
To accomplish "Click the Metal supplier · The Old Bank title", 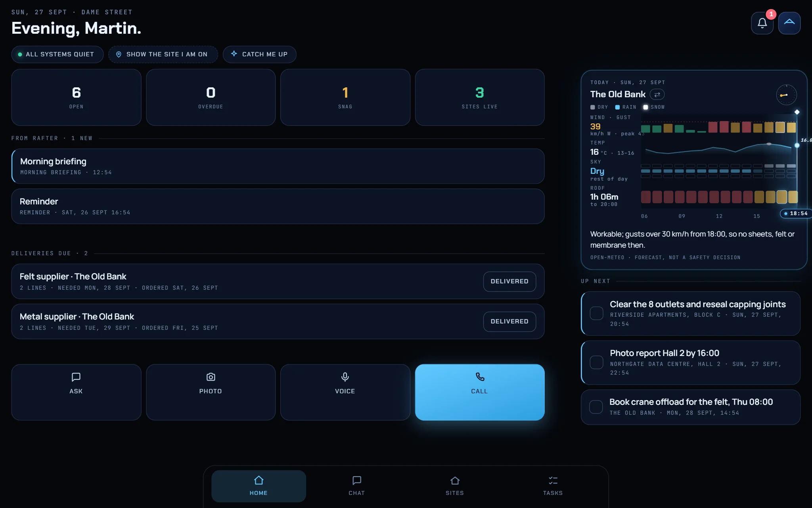I will pyautogui.click(x=77, y=317).
